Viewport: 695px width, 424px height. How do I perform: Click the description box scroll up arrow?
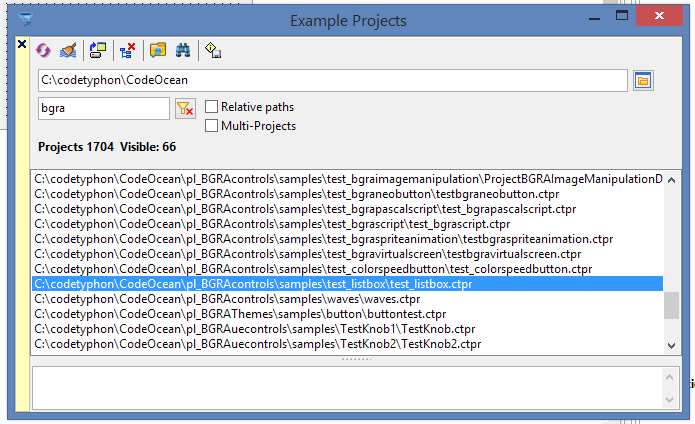click(670, 377)
